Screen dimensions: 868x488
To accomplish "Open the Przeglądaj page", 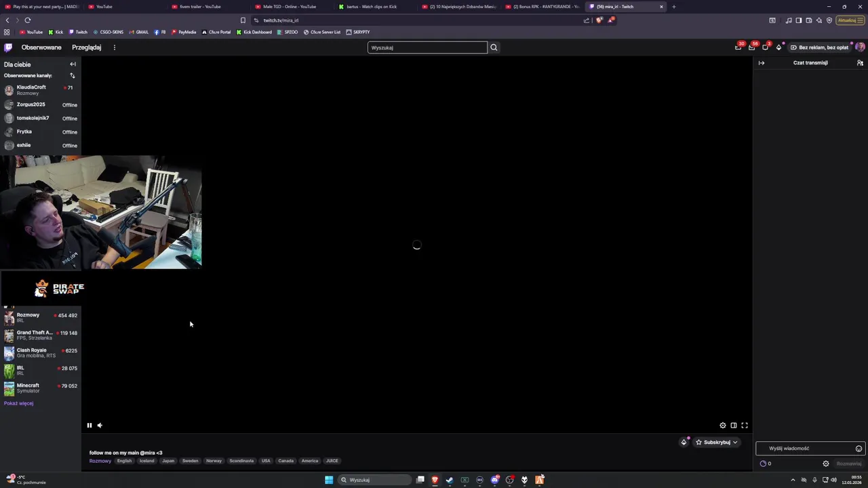I will [x=87, y=47].
